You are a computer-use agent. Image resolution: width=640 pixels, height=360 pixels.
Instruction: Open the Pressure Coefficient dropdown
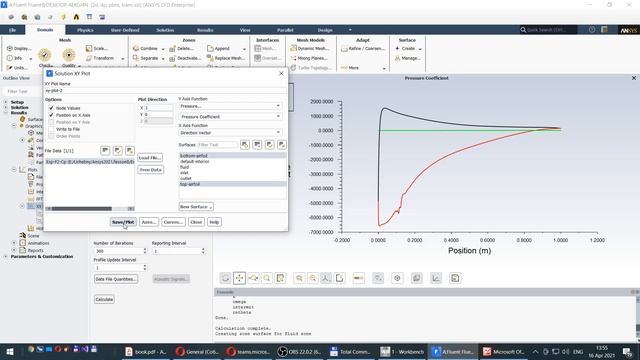(x=230, y=117)
